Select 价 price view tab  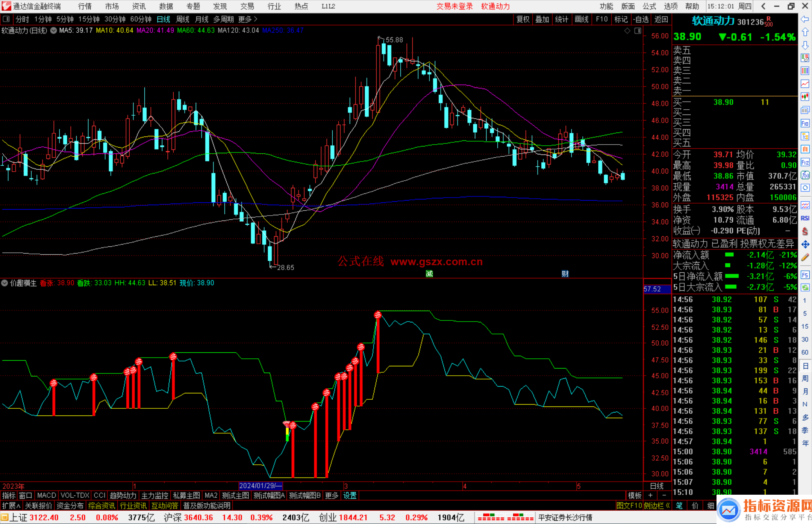(x=695, y=506)
